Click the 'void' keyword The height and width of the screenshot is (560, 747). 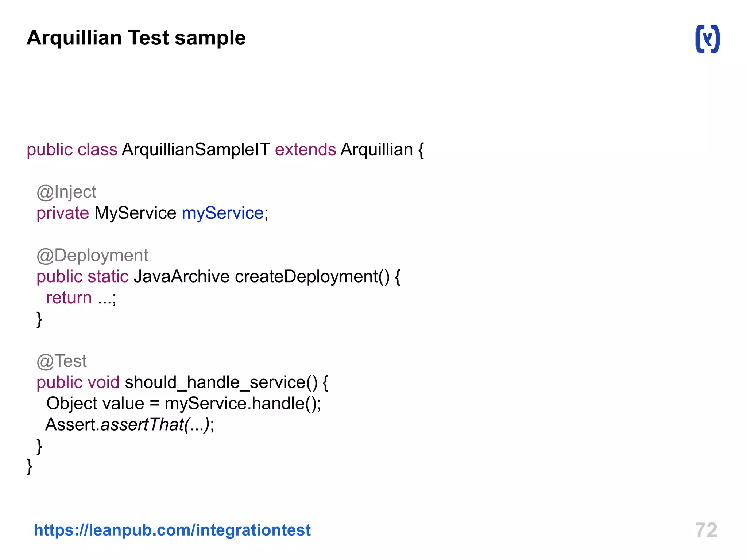(x=104, y=382)
